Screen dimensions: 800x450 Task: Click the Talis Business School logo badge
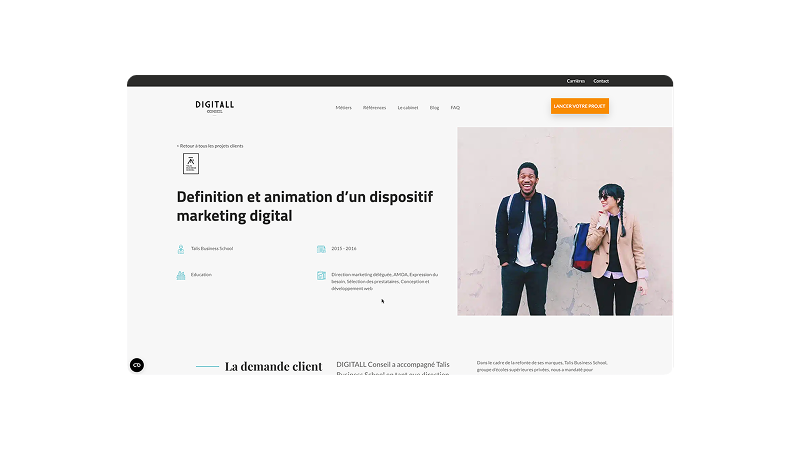[190, 163]
